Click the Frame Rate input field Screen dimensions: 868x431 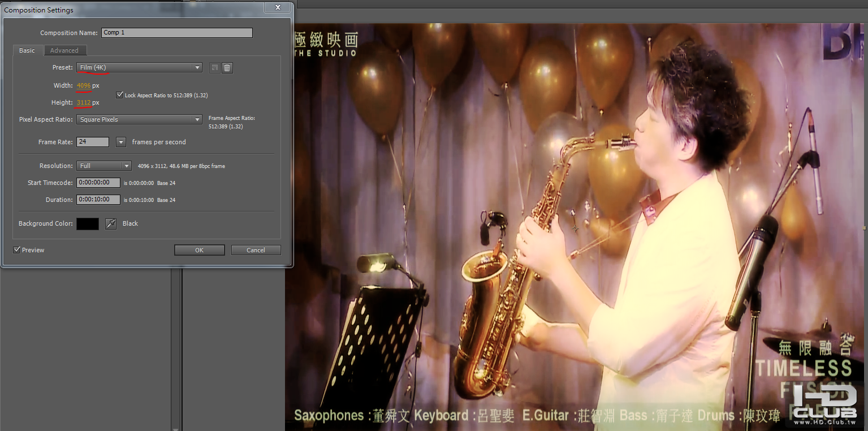click(x=93, y=142)
